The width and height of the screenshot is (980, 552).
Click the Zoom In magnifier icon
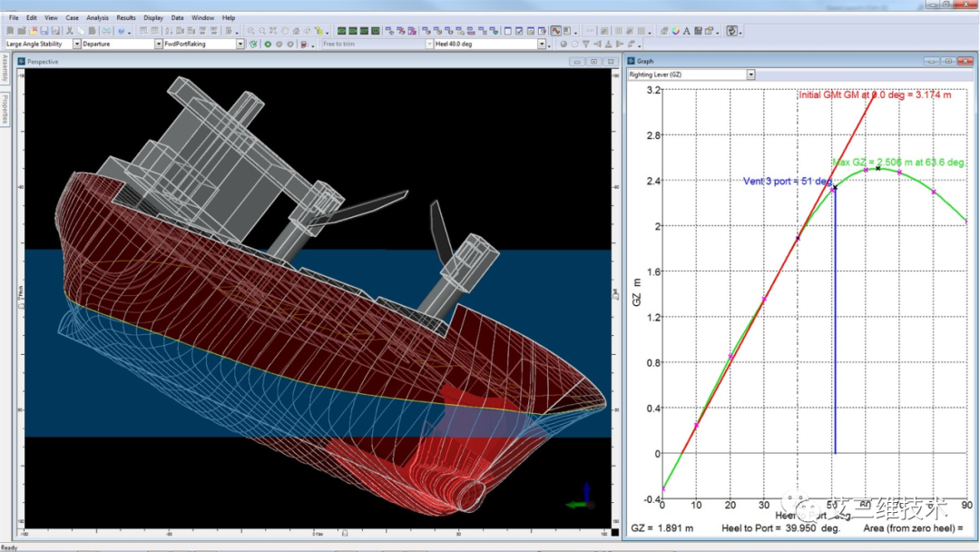tap(250, 31)
